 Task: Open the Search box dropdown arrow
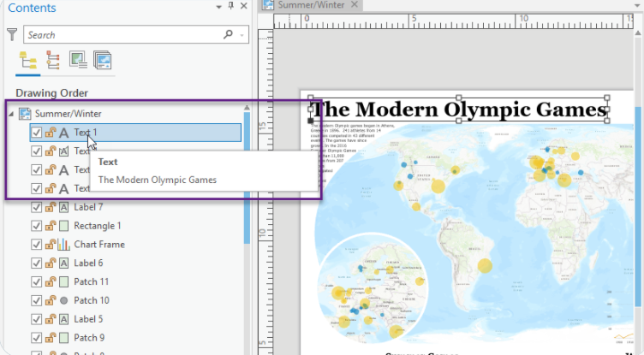[241, 35]
